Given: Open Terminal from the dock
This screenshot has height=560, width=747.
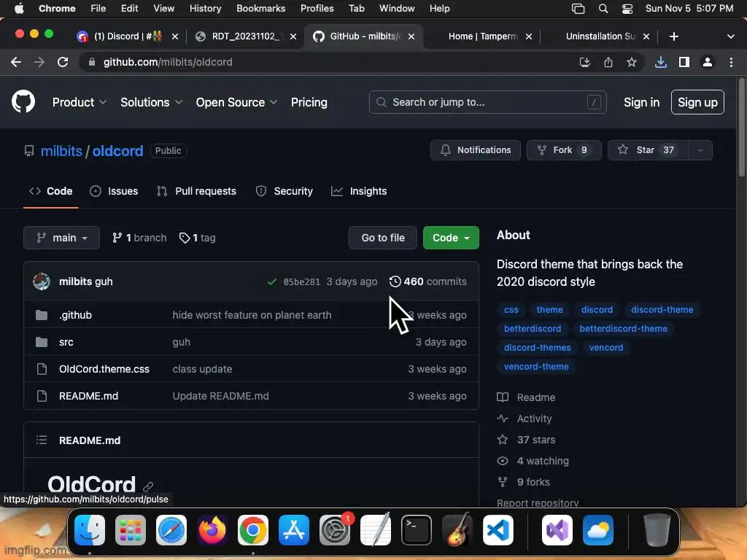Looking at the screenshot, I should coord(417,530).
